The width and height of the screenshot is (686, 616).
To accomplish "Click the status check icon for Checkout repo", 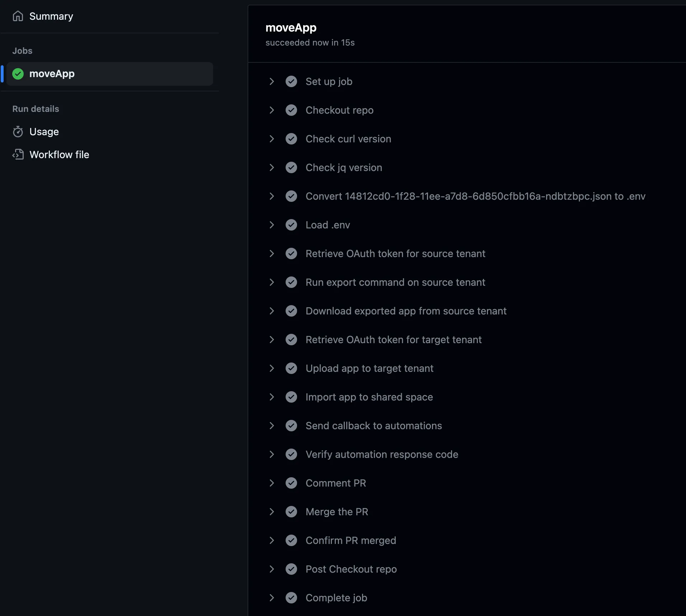I will (x=291, y=110).
